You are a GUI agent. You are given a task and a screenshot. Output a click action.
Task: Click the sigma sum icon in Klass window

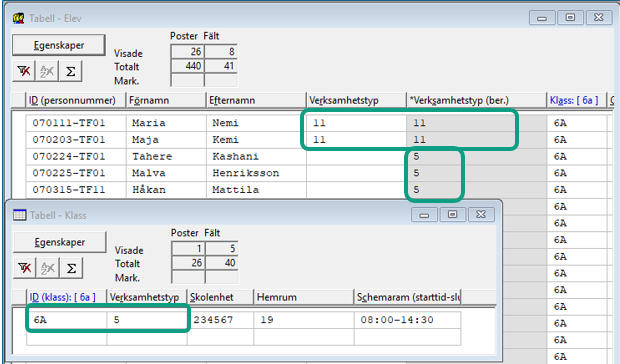tap(71, 268)
